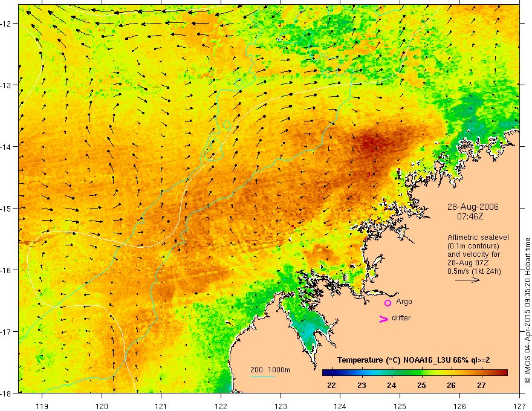This screenshot has height=411, width=532.
Task: Click the latitude axis label -15
Action: point(6,208)
